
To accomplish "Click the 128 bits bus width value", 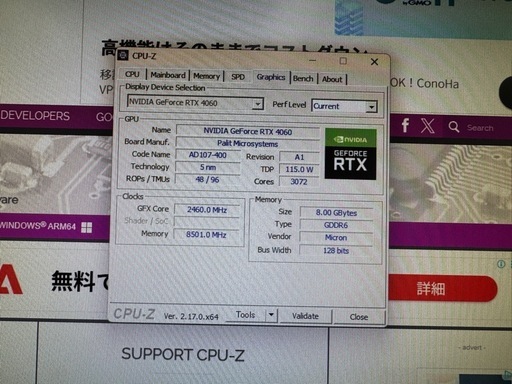I will [x=336, y=251].
